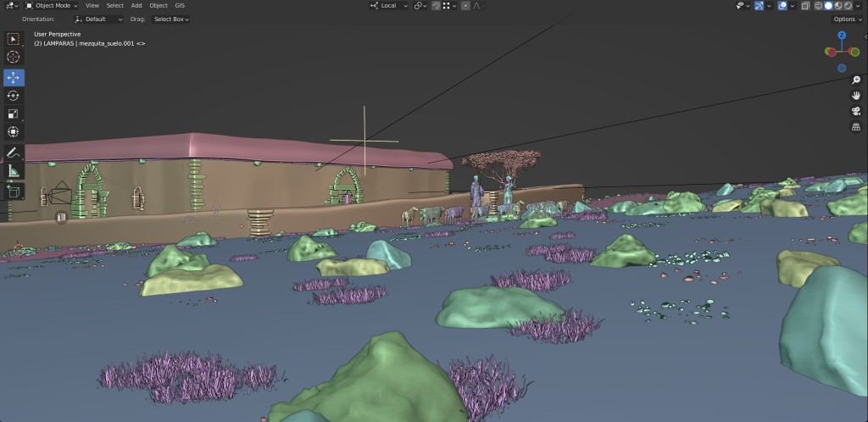This screenshot has width=868, height=422.
Task: Select the Cursor tool in the toolbar
Action: point(14,57)
